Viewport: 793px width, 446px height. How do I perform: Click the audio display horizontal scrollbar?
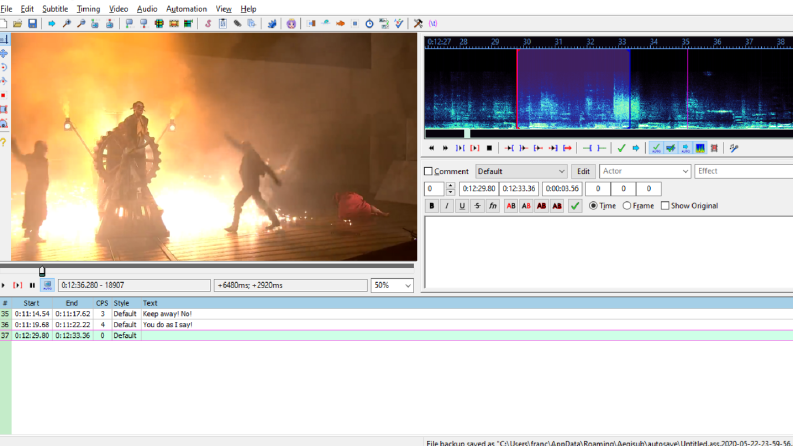point(609,133)
